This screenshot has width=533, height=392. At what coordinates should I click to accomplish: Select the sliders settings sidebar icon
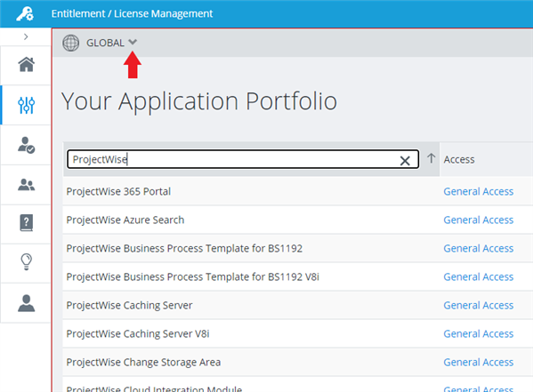26,105
